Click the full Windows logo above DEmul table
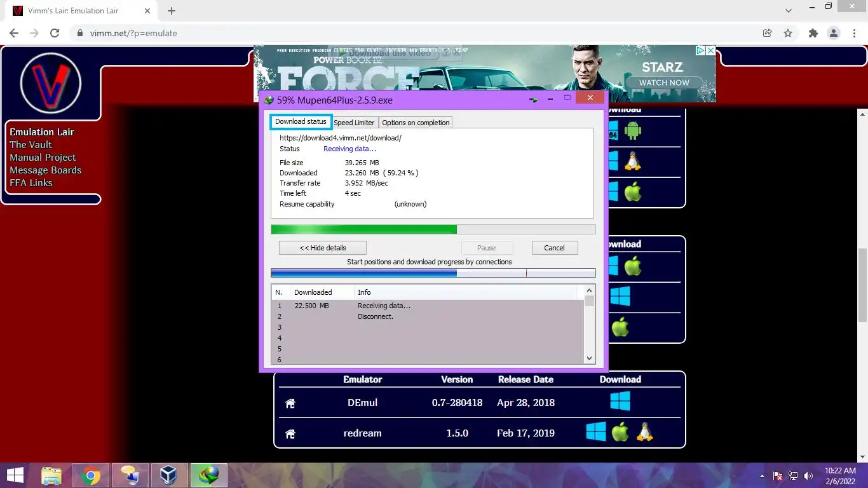 pyautogui.click(x=620, y=296)
